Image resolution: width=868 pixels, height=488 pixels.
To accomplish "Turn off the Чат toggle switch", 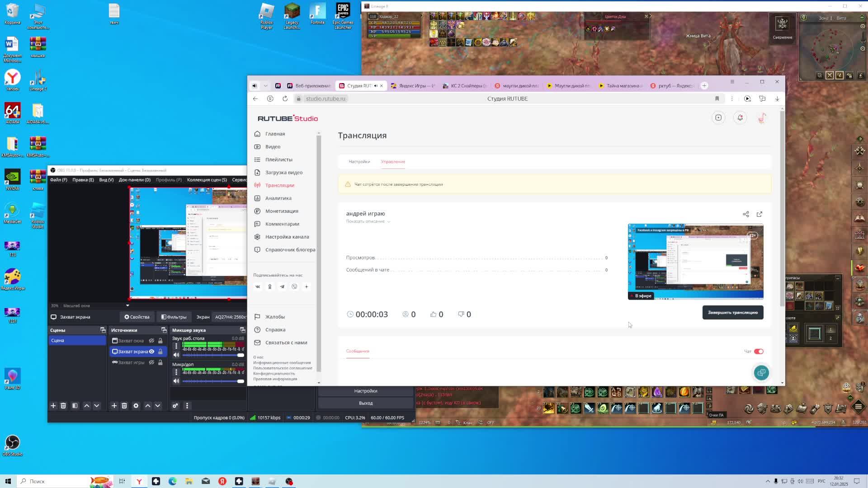I will click(759, 352).
